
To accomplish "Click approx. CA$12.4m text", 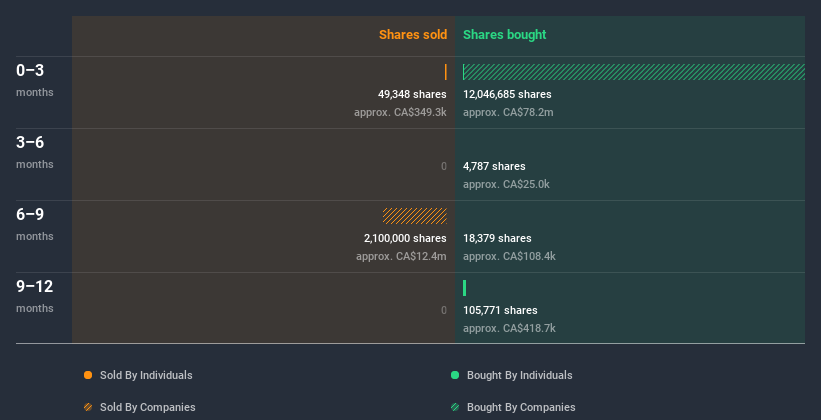I will (x=401, y=256).
